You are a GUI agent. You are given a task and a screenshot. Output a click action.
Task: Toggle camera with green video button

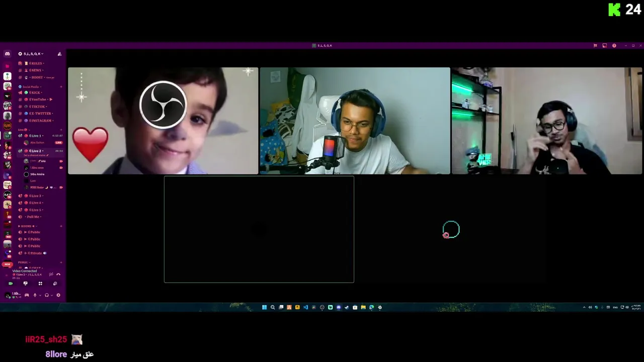[x=11, y=284]
